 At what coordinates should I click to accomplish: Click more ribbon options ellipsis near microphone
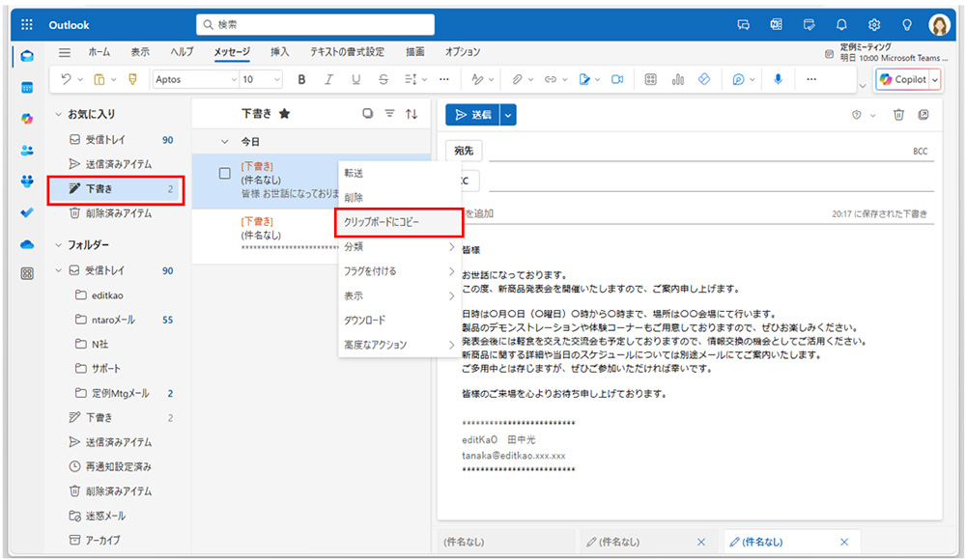coord(810,79)
